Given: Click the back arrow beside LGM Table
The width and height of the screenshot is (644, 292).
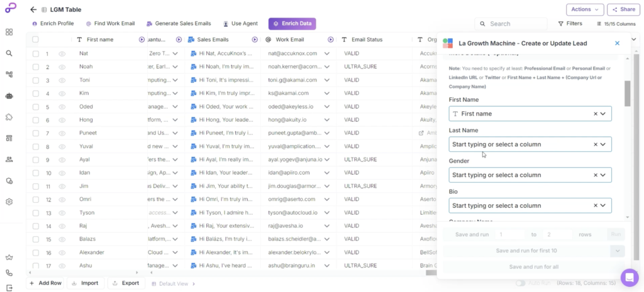Looking at the screenshot, I should (x=33, y=9).
